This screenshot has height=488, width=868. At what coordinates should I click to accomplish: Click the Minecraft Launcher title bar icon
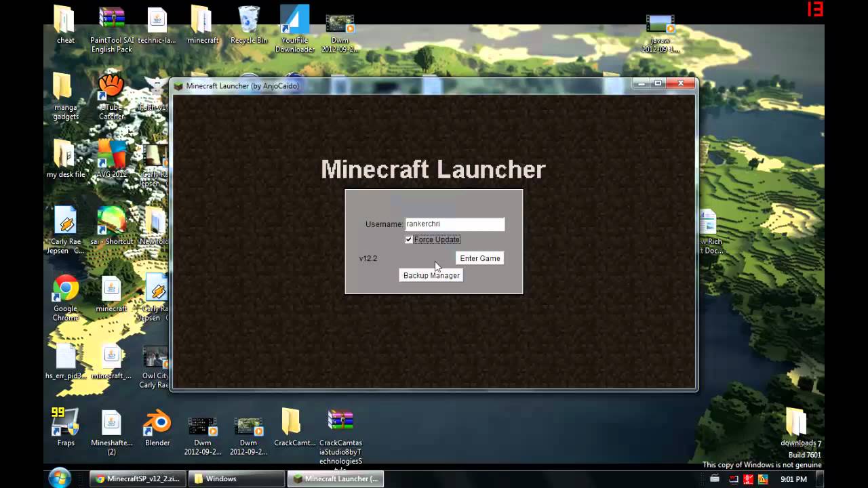click(178, 86)
